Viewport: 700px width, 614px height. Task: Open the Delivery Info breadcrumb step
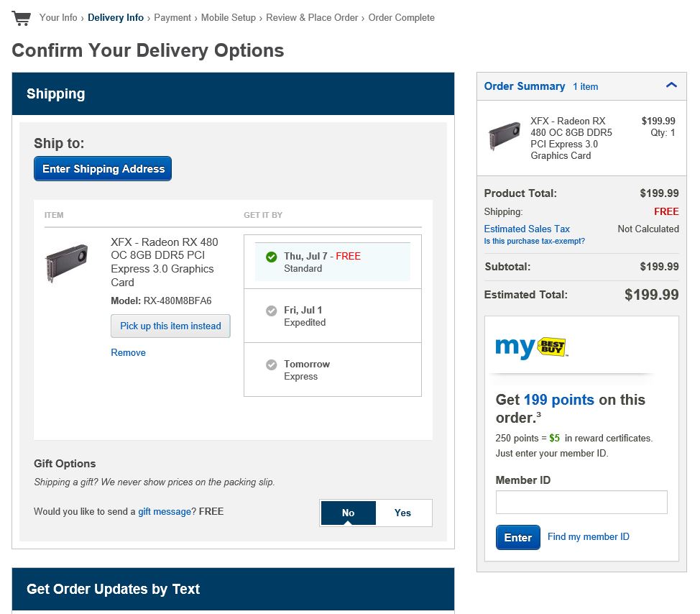pyautogui.click(x=116, y=17)
